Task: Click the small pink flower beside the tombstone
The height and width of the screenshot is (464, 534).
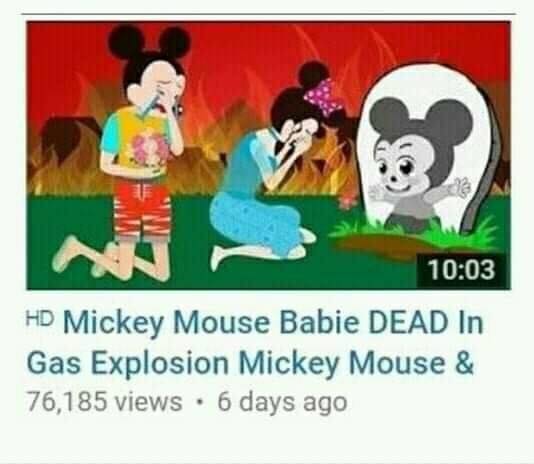Action: tap(347, 202)
